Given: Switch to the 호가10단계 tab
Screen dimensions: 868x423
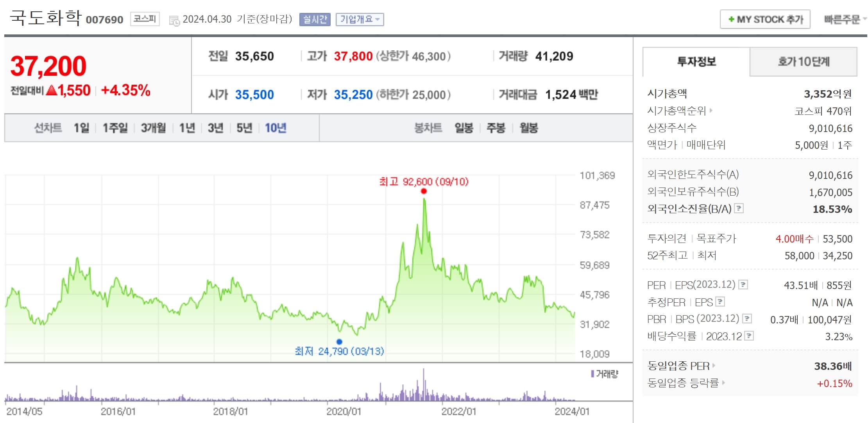Looking at the screenshot, I should (x=803, y=62).
